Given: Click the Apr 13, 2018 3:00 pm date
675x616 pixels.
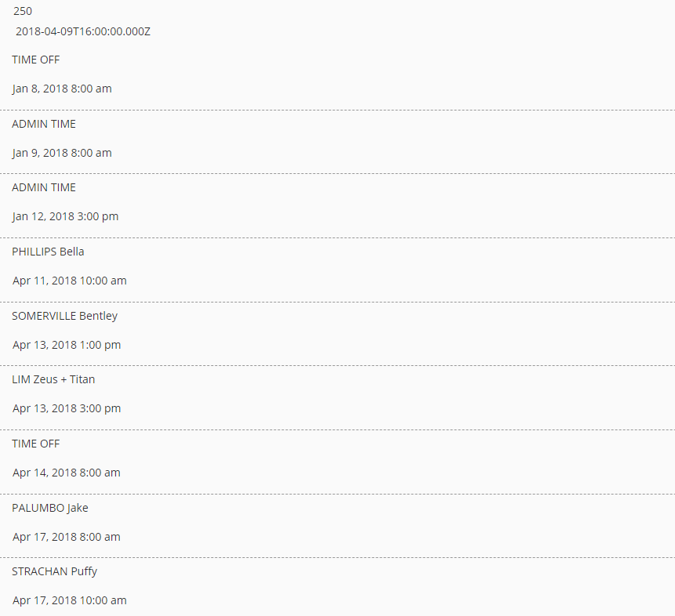Looking at the screenshot, I should coord(67,408).
